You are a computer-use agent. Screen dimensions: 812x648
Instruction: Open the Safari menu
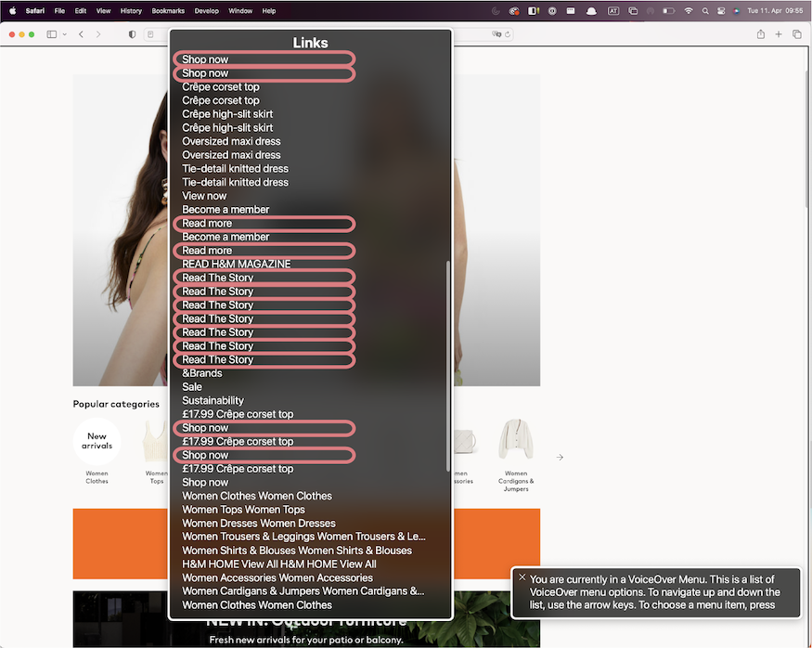(35, 11)
